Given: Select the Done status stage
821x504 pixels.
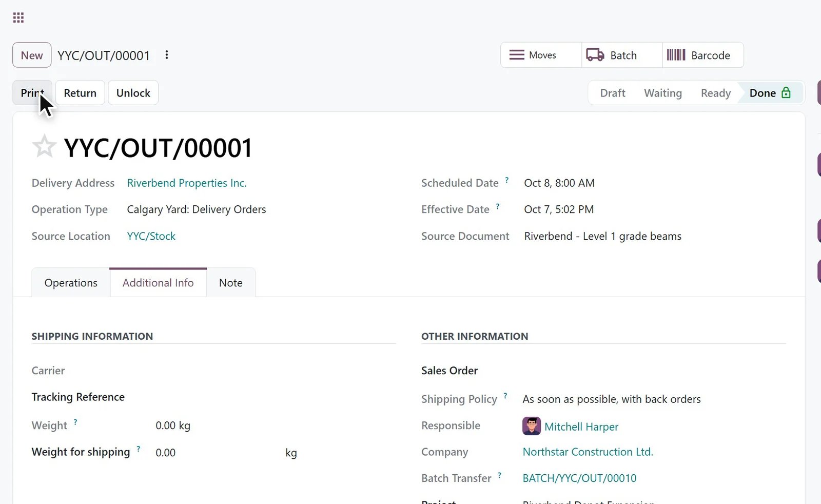Looking at the screenshot, I should tap(770, 93).
